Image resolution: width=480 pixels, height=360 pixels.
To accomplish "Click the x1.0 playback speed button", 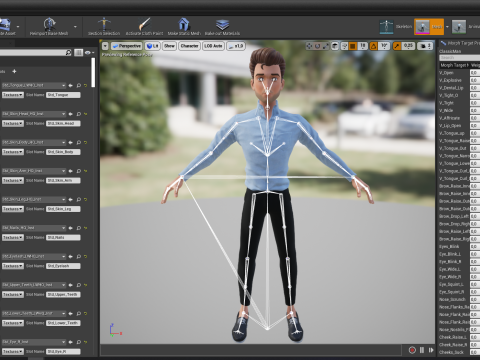I will click(x=236, y=46).
